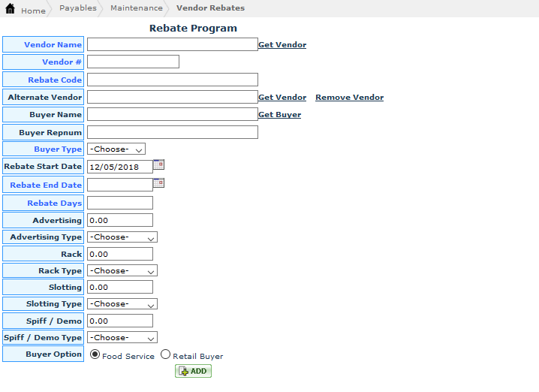Go to Payables in breadcrumb
The height and width of the screenshot is (392, 539).
(77, 8)
